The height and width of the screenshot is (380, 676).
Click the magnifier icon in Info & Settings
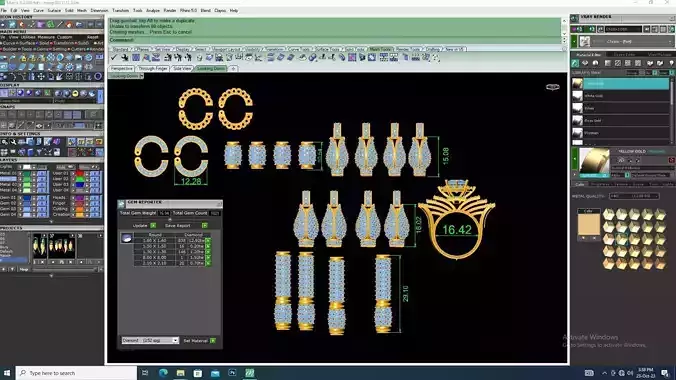pyautogui.click(x=13, y=142)
